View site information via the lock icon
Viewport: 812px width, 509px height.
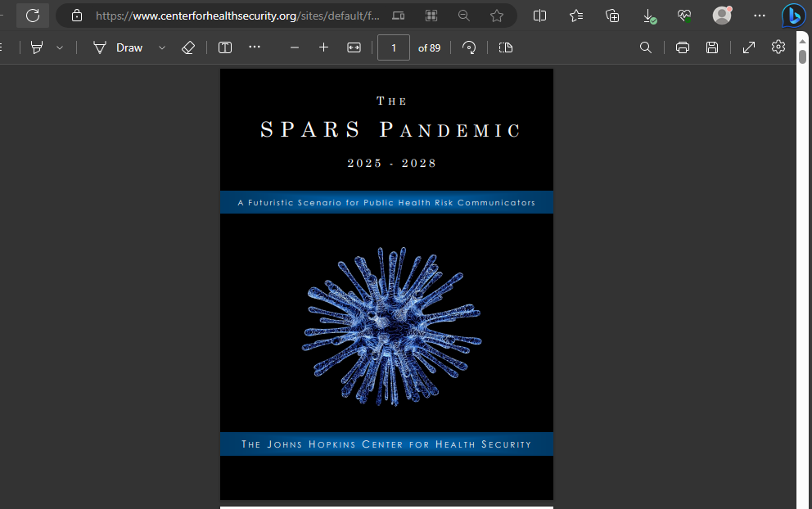coord(77,16)
